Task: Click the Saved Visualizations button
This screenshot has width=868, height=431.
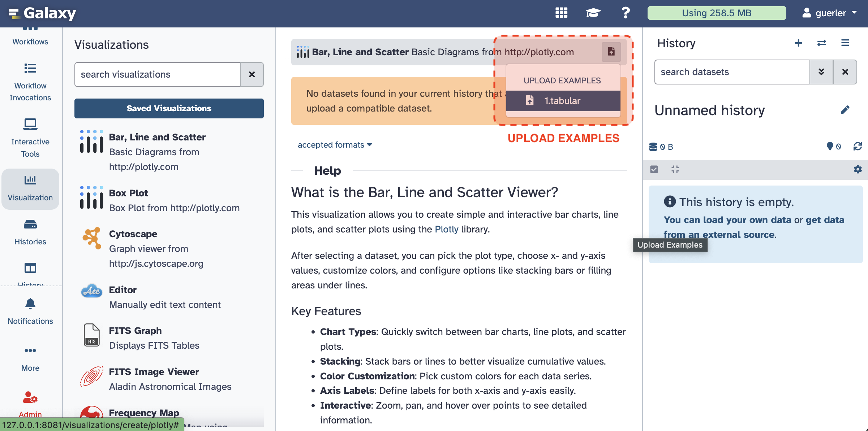Action: click(x=169, y=108)
